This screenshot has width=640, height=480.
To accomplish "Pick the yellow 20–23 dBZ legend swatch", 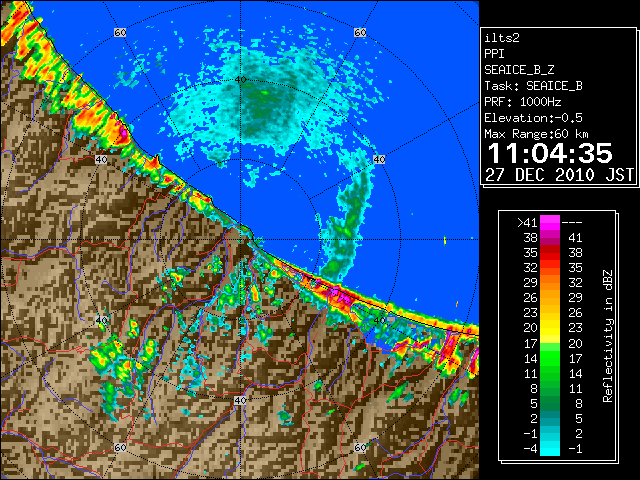I will [550, 328].
